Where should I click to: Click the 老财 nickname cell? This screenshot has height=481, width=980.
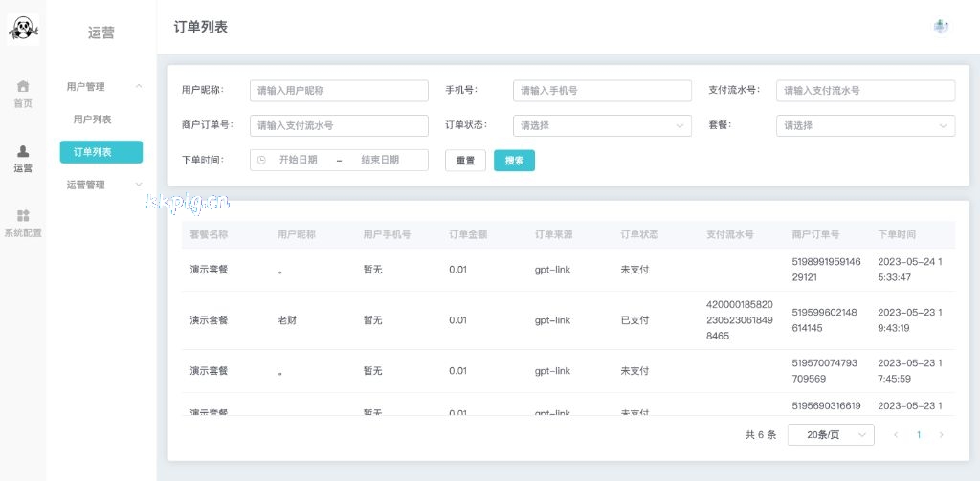tap(287, 320)
